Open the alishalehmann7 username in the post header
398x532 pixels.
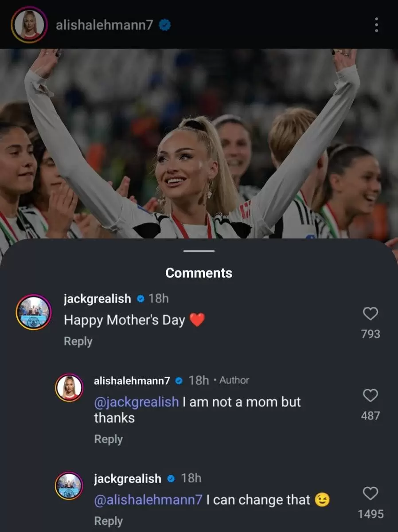pos(104,26)
